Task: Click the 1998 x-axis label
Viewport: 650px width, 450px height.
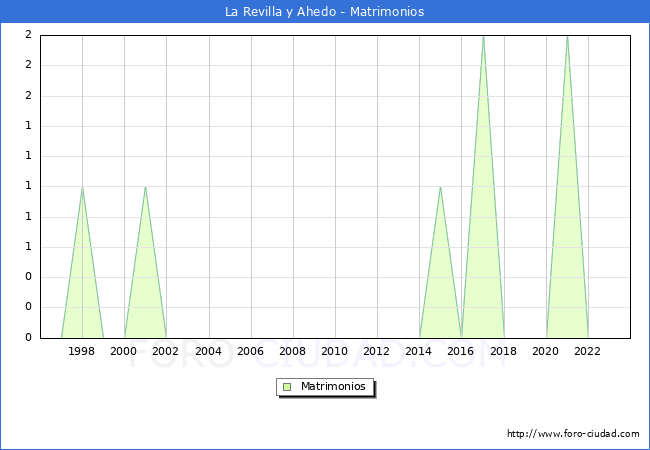Action: [81, 351]
